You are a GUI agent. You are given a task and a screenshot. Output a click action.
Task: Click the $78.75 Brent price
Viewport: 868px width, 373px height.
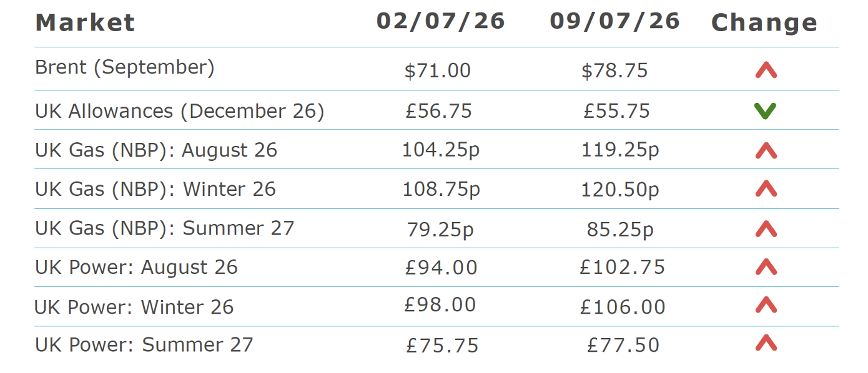[x=614, y=70]
